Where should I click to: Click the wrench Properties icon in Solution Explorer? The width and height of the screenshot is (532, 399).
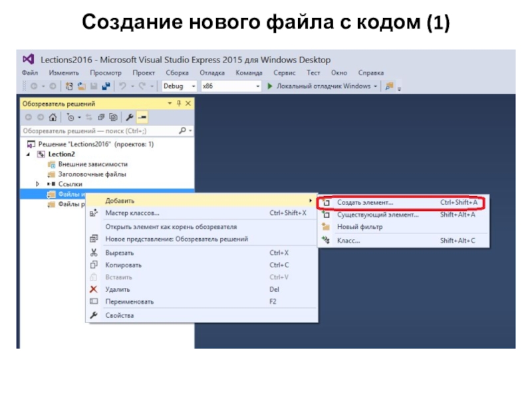[x=130, y=117]
